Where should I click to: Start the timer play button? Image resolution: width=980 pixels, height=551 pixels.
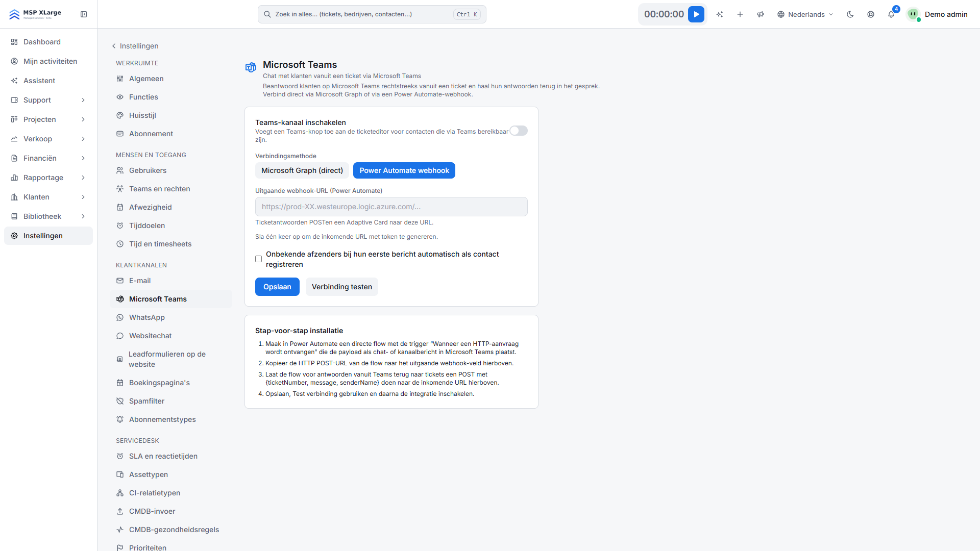pyautogui.click(x=696, y=14)
